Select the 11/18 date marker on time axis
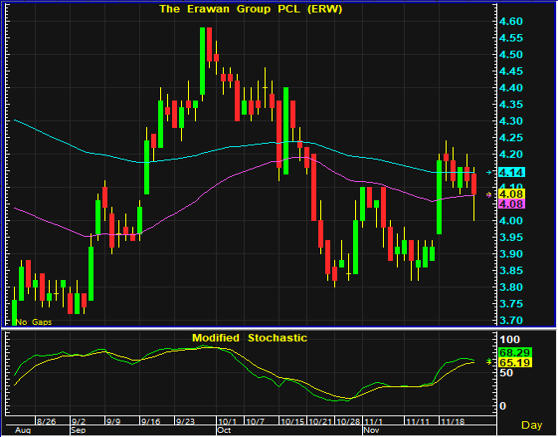 (453, 422)
